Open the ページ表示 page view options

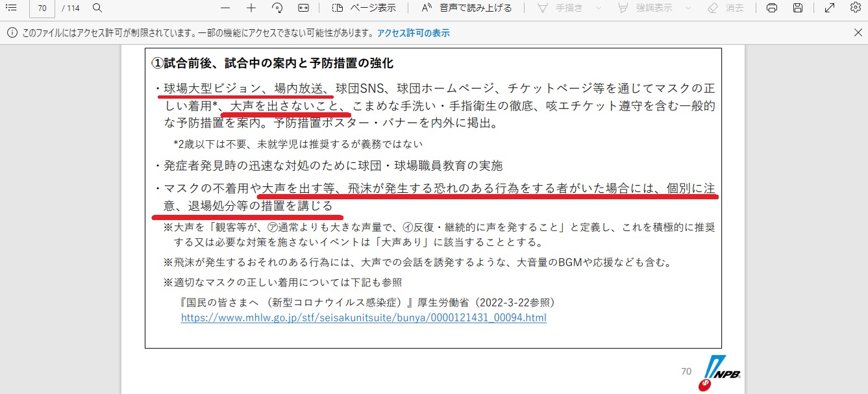364,8
